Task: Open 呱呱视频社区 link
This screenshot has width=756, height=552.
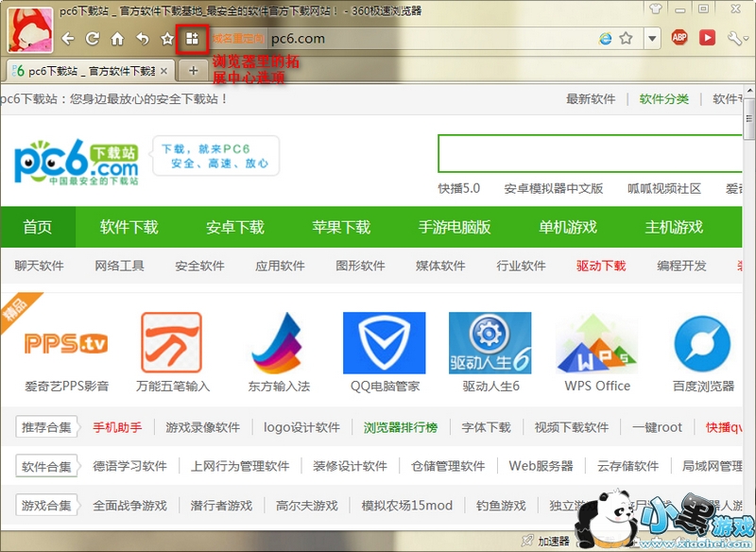Action: [664, 188]
